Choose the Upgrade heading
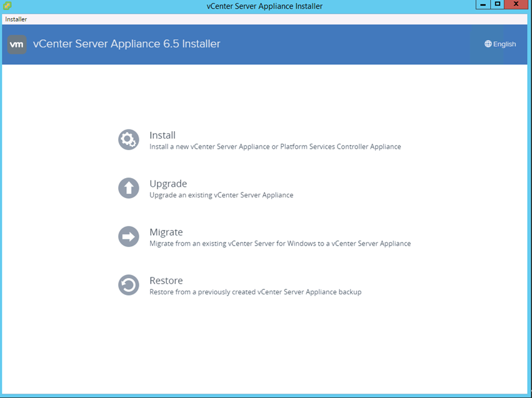 click(168, 184)
